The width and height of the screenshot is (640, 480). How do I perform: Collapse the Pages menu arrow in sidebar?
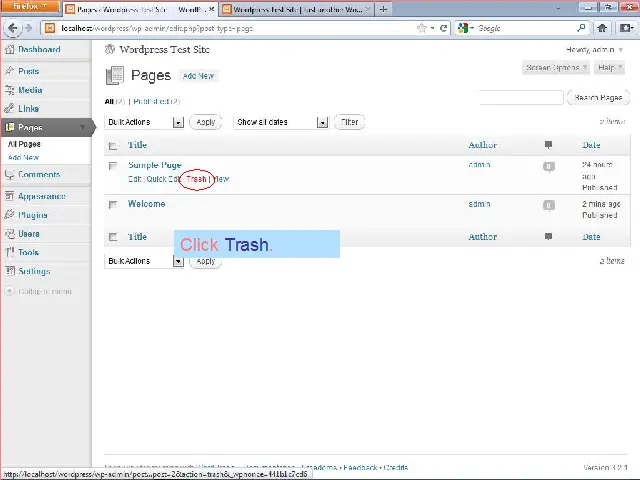tap(82, 127)
